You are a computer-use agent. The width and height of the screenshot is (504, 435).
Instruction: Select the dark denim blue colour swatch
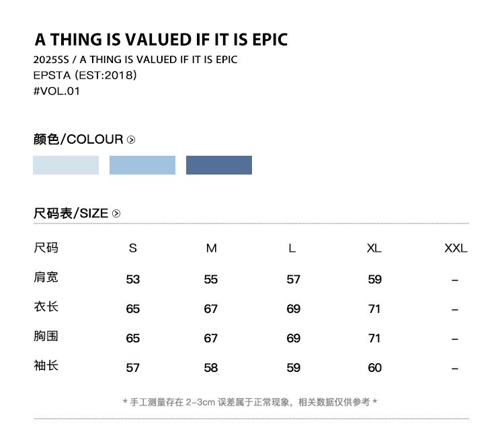click(x=219, y=165)
